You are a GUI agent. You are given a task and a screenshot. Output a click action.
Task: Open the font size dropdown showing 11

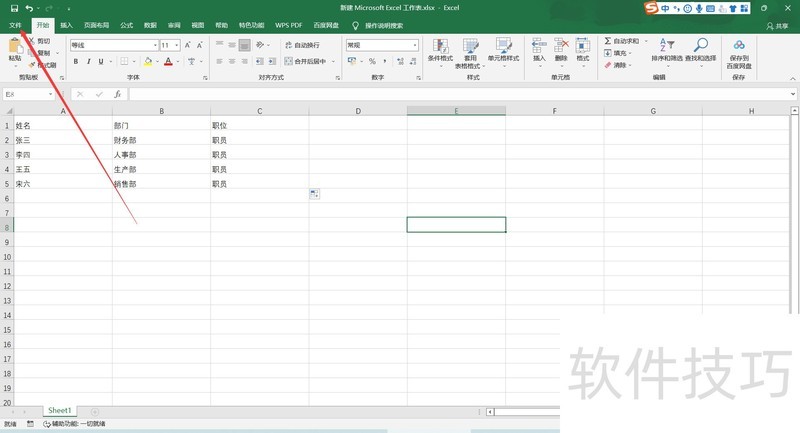click(177, 45)
